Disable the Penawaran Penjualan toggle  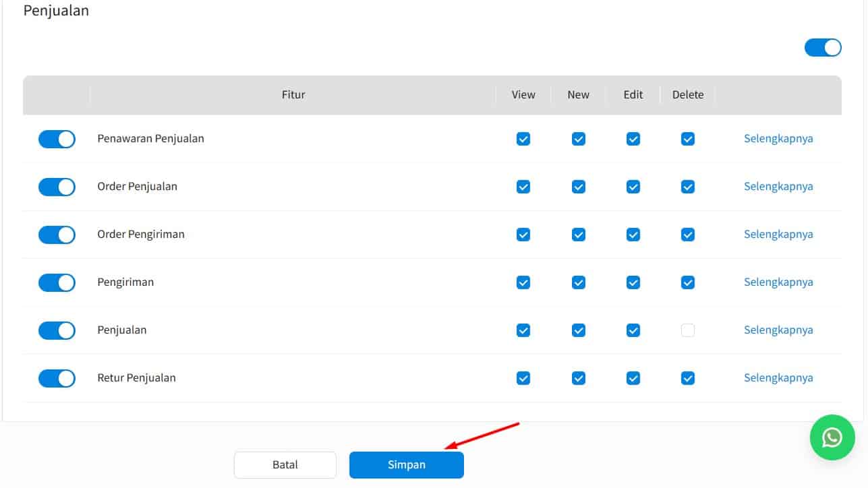click(x=57, y=139)
